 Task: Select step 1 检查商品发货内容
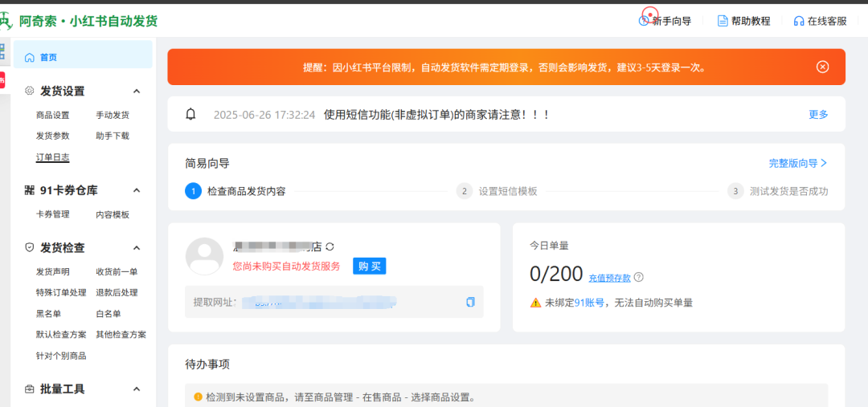[x=235, y=191]
